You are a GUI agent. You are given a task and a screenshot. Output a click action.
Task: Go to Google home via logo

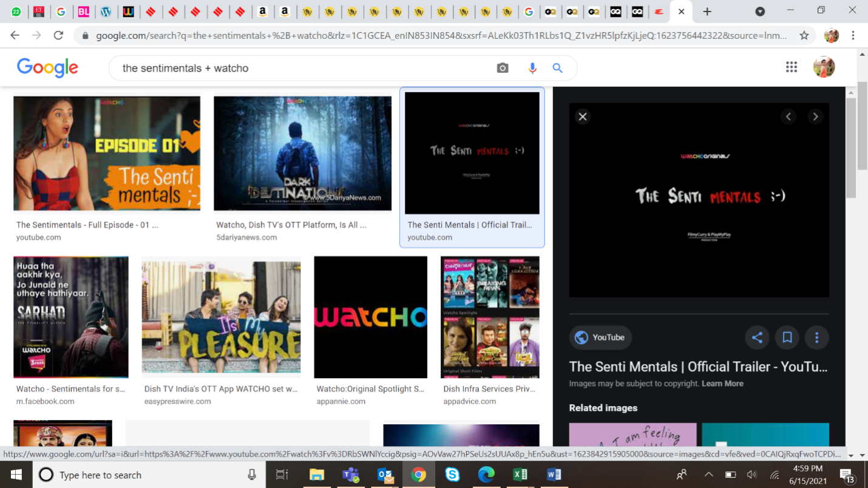[x=47, y=67]
